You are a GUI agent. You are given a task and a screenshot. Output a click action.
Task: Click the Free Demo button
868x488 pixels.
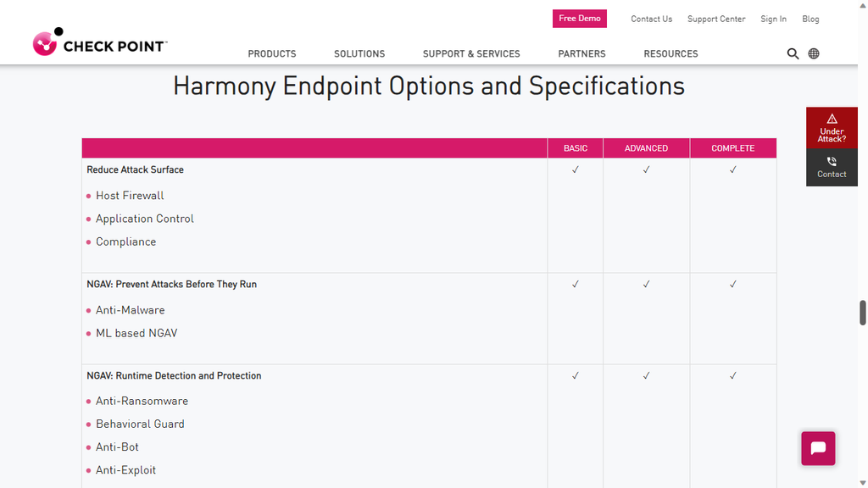click(x=579, y=18)
